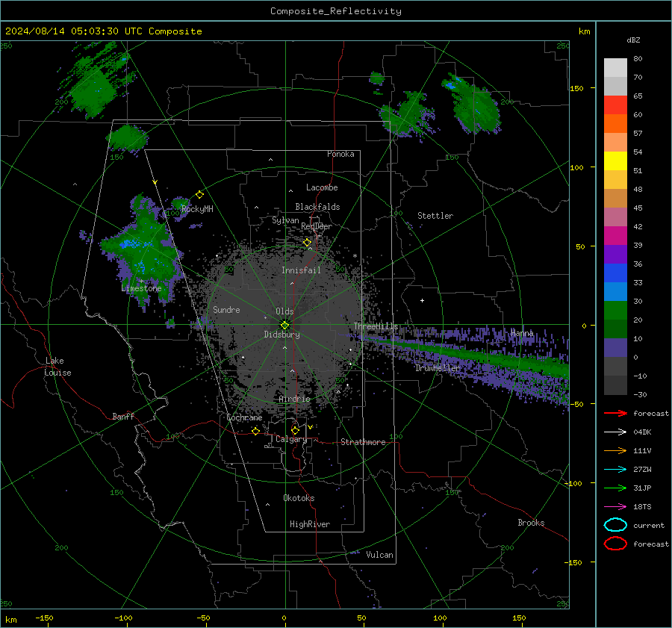
Task: Click the 2024/08/14 05:03:30 UTC timestamp
Action: 73,31
